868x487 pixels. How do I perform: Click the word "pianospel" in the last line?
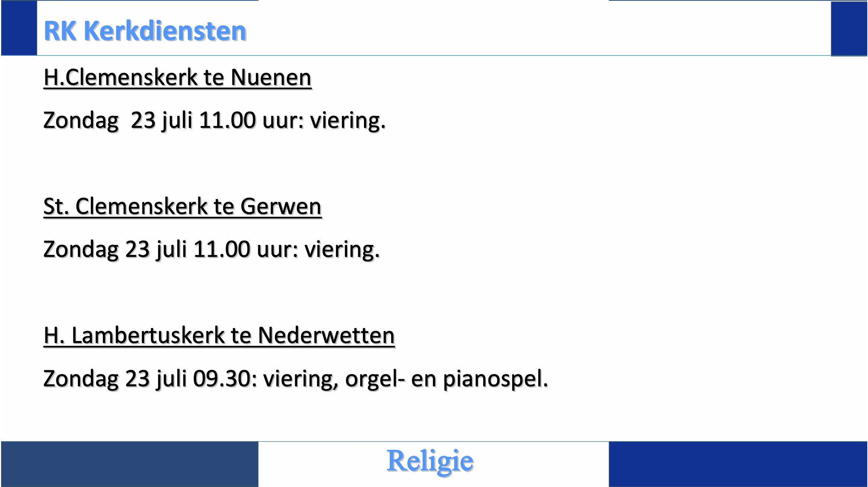coord(495,378)
